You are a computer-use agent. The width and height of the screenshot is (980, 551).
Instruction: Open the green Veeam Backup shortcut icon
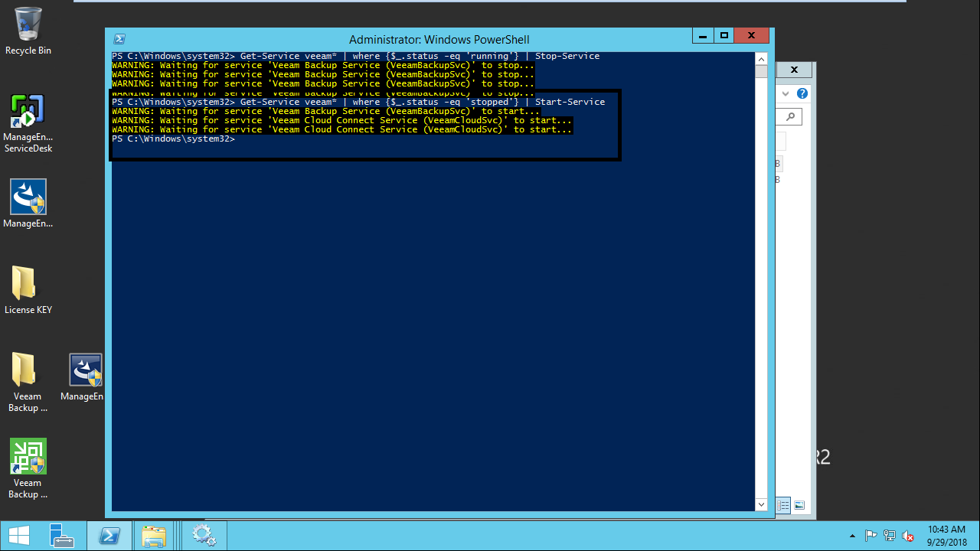28,456
